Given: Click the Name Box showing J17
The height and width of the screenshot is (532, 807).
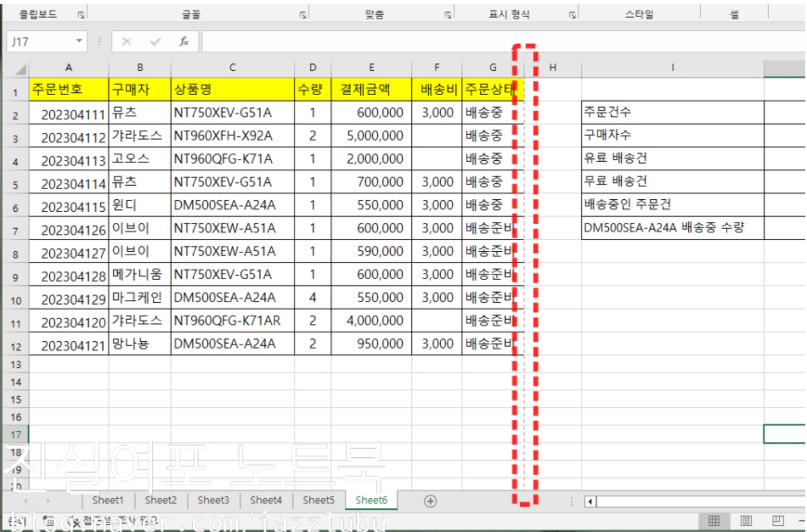Looking at the screenshot, I should tap(40, 41).
